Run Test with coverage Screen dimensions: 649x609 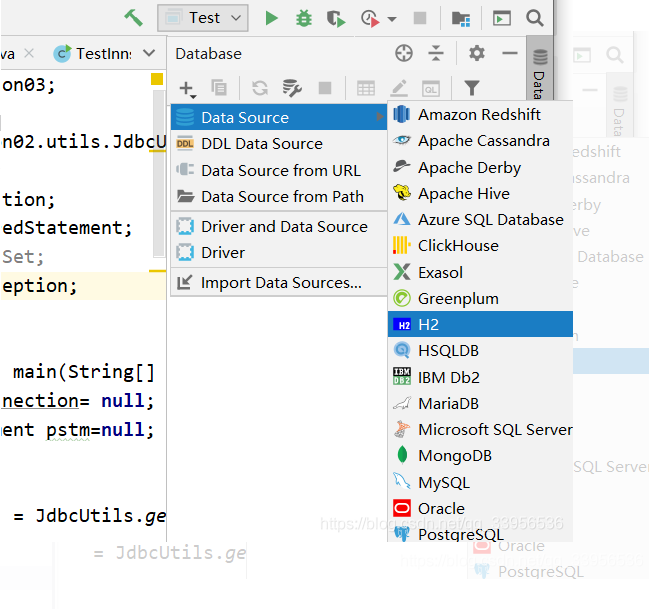[x=336, y=18]
